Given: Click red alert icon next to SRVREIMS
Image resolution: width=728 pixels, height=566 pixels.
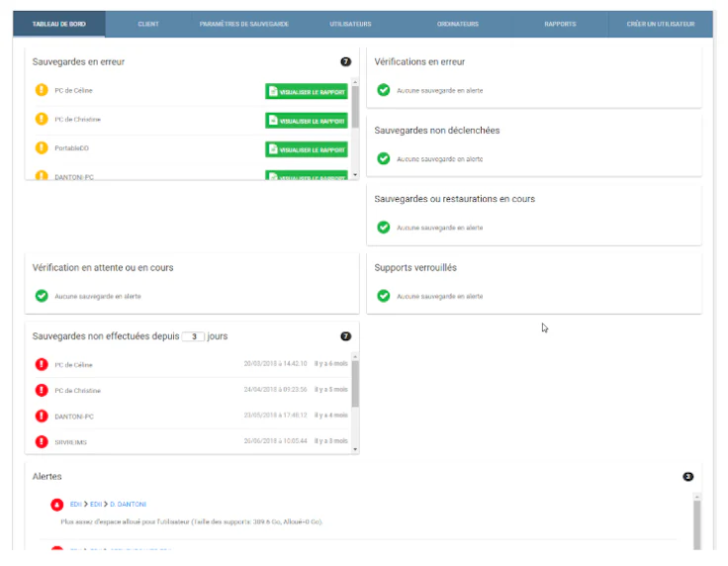Looking at the screenshot, I should [x=42, y=441].
